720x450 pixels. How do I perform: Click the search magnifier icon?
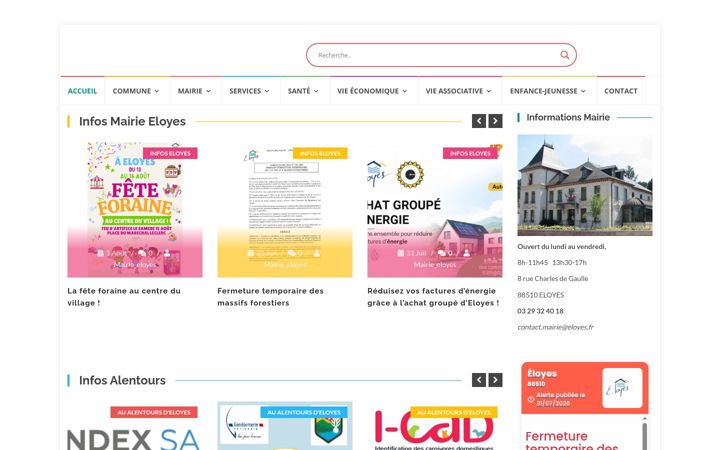tap(564, 55)
